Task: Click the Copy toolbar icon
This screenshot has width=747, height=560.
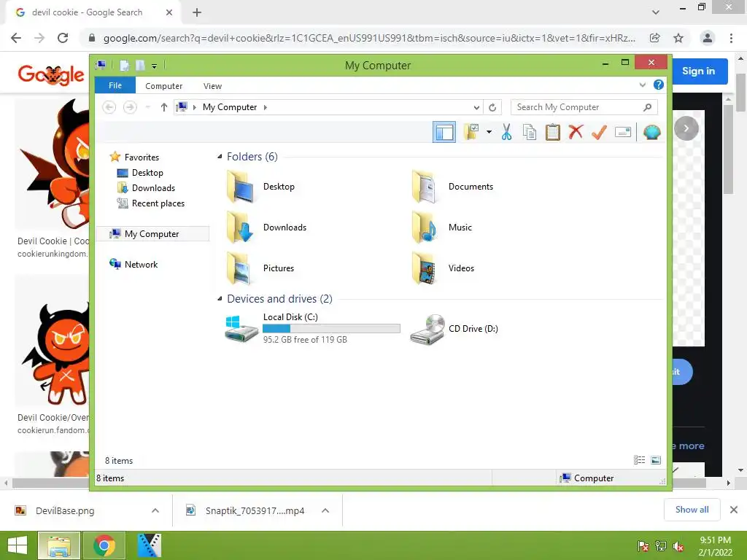Action: click(530, 132)
